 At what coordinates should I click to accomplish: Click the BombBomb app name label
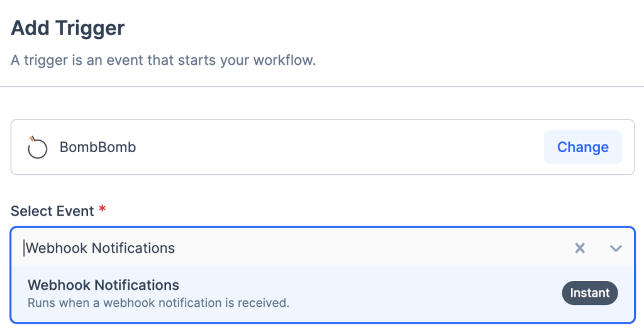(97, 148)
